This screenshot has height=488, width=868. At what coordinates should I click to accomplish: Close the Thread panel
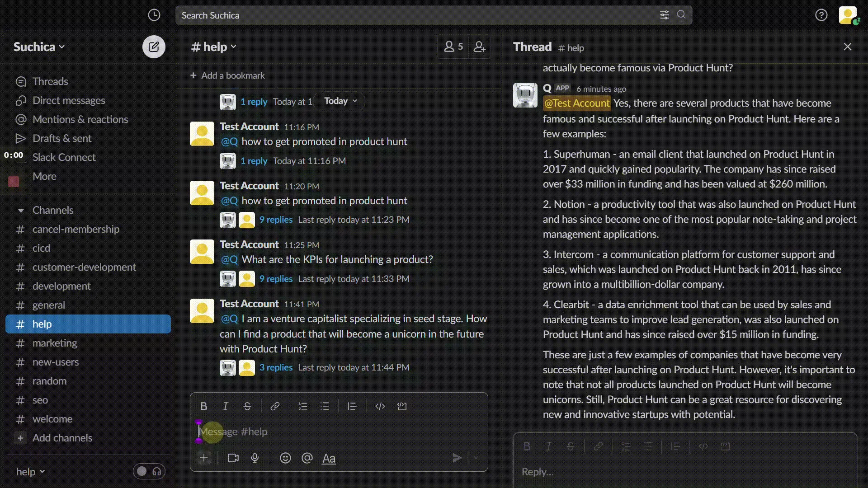(848, 47)
